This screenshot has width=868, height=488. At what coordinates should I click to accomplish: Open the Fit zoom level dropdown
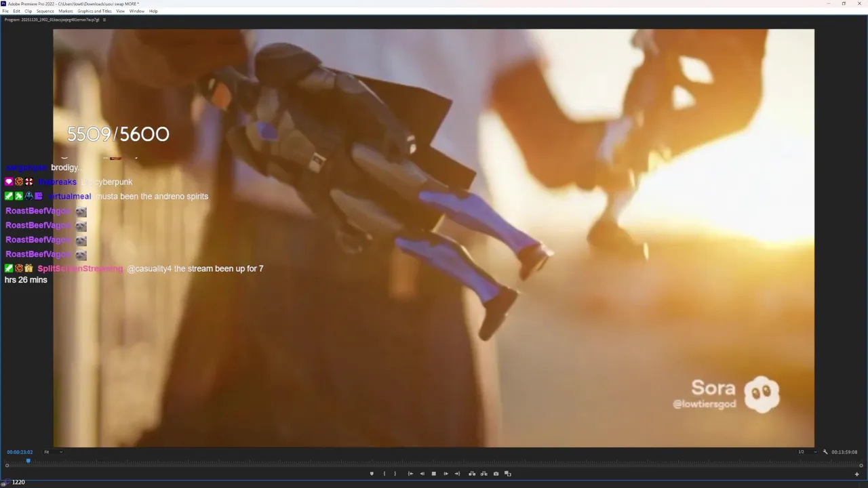point(54,452)
